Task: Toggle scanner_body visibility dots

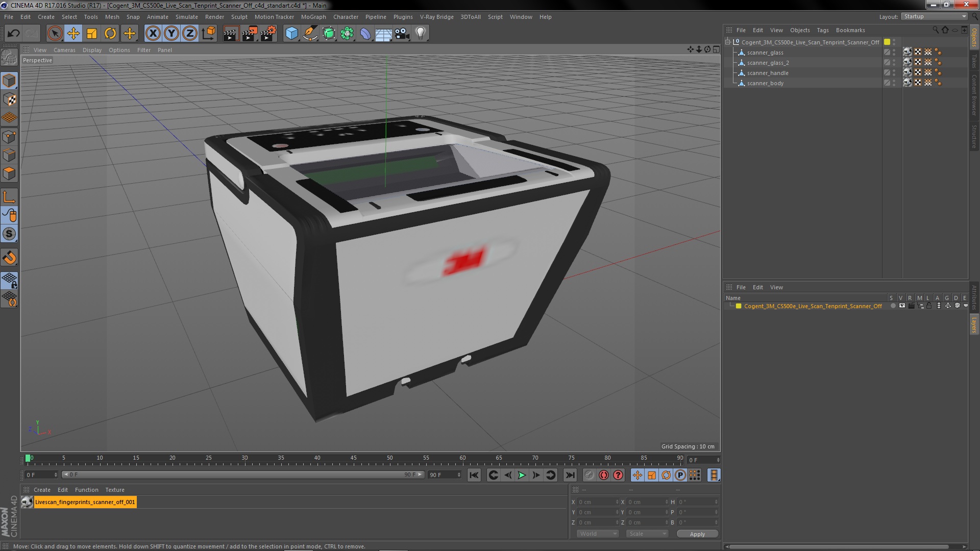Action: point(894,83)
